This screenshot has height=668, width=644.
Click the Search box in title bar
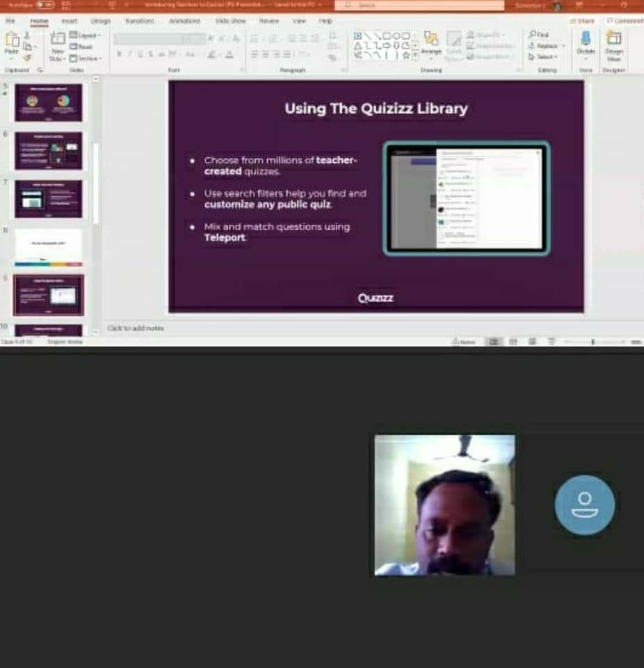(419, 5)
